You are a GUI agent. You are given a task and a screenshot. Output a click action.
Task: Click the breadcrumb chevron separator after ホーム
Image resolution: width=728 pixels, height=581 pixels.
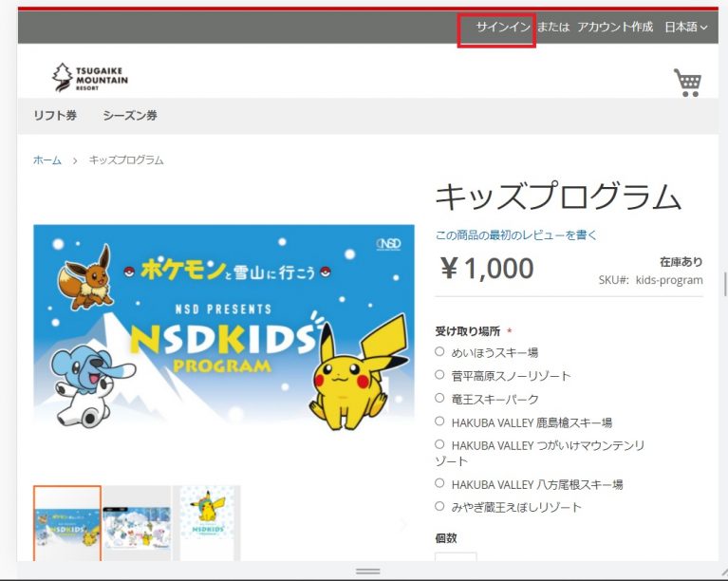[x=75, y=160]
